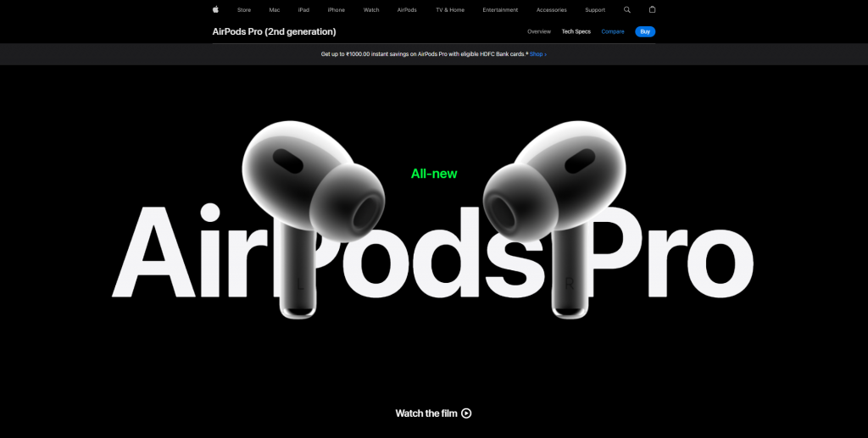This screenshot has width=868, height=438.
Task: Click the Watch the film link
Action: tap(433, 413)
